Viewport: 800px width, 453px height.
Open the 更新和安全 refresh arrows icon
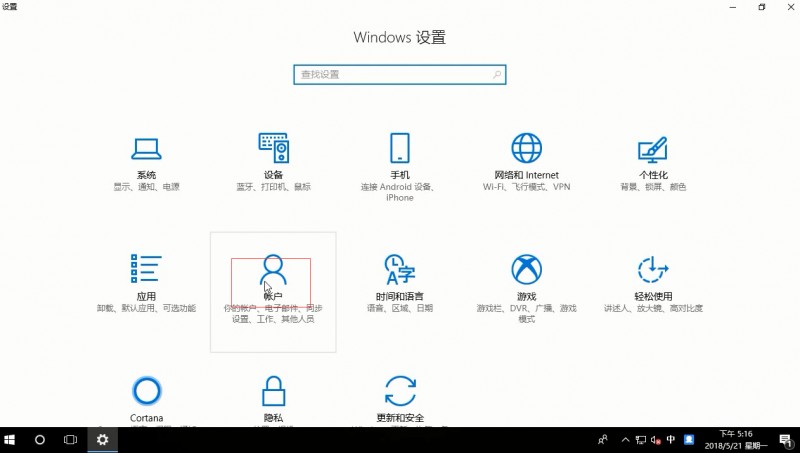(x=400, y=391)
